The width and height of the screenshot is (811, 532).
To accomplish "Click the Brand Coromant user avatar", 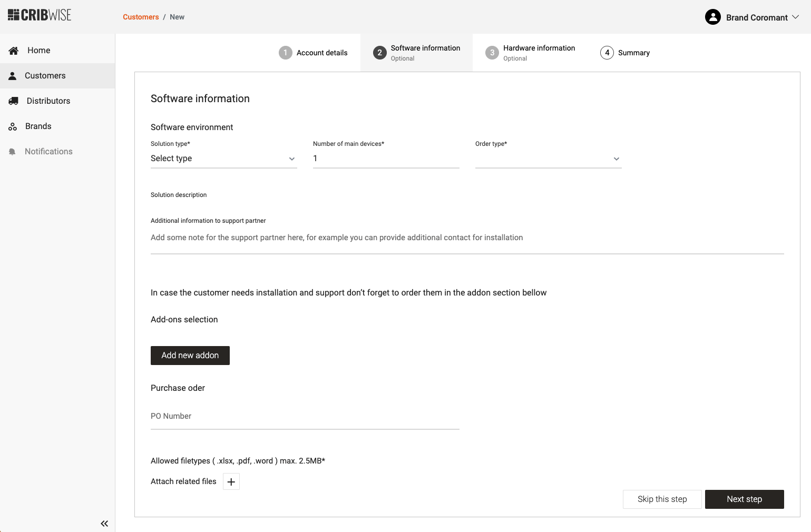I will (x=712, y=17).
